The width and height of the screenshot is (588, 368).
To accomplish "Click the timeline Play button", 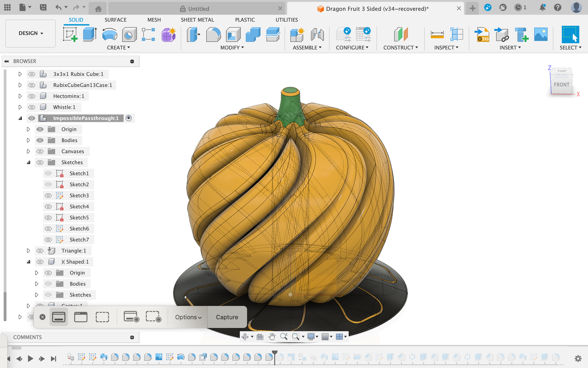I will pos(30,359).
